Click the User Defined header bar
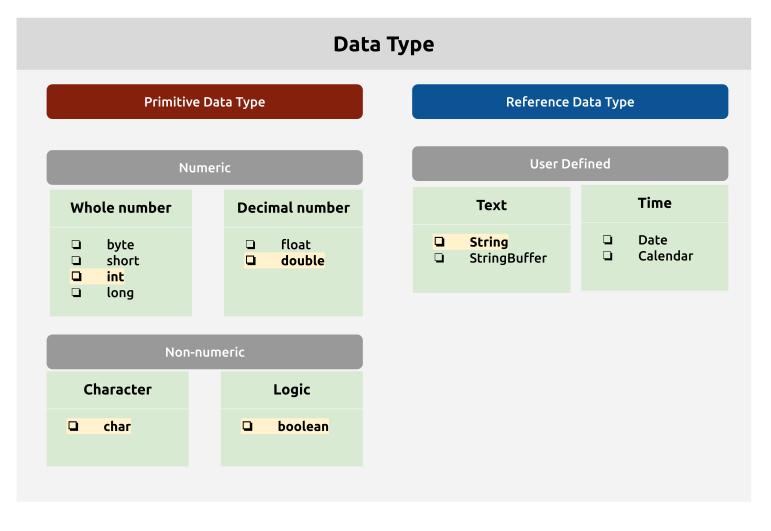771x531 pixels. 570,164
